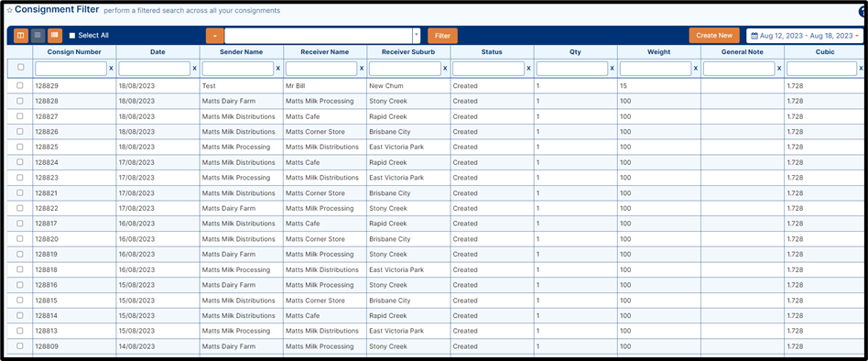Click the 'Mr Bill' receiver cell
The height and width of the screenshot is (361, 868).
pyautogui.click(x=325, y=86)
